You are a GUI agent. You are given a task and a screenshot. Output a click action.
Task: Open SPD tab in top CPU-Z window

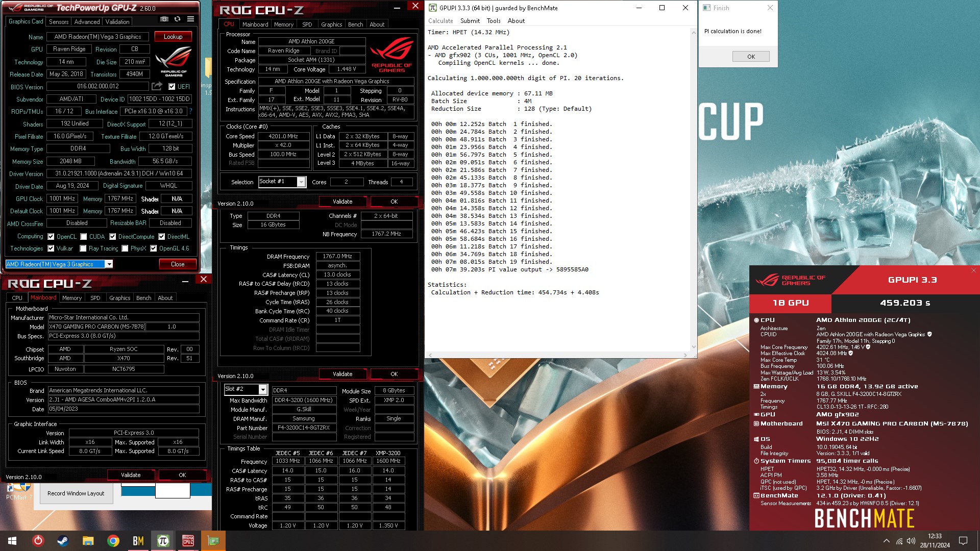307,24
